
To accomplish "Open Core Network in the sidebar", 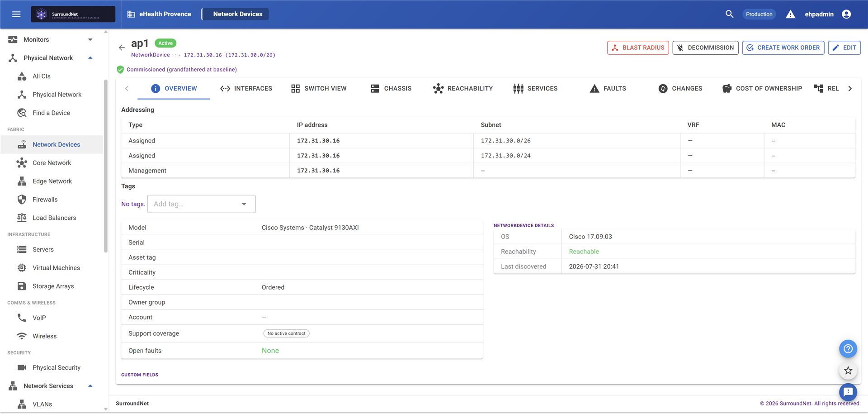I will tap(52, 163).
